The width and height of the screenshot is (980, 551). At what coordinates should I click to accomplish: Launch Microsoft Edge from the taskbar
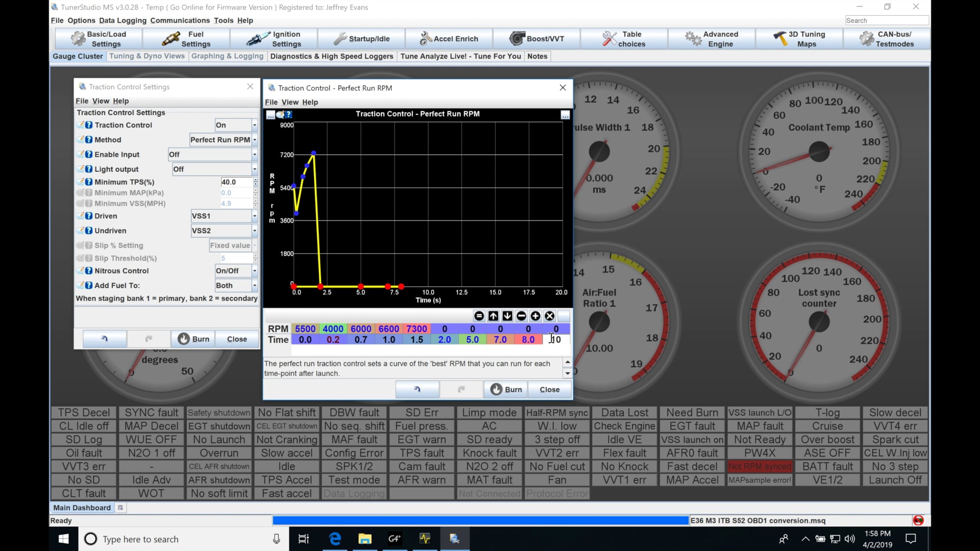click(x=335, y=539)
